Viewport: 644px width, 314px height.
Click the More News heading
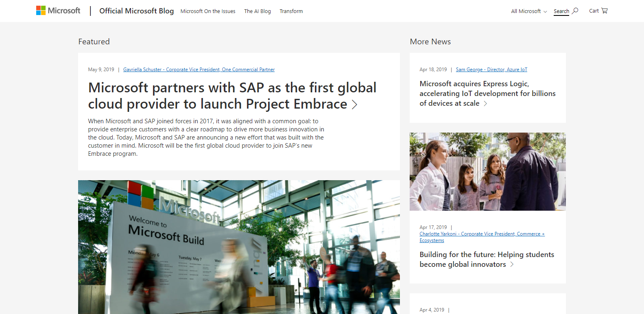point(430,41)
